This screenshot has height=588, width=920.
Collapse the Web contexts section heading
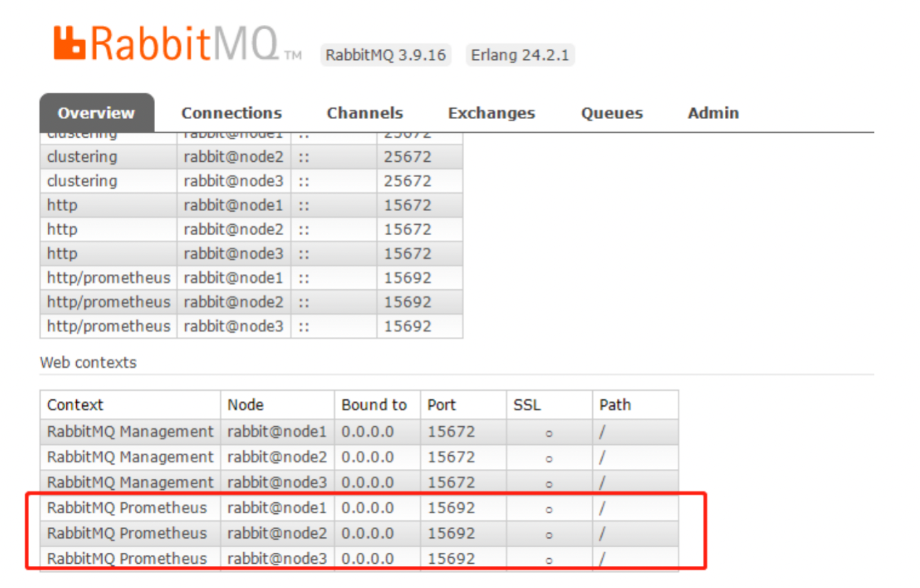point(89,362)
